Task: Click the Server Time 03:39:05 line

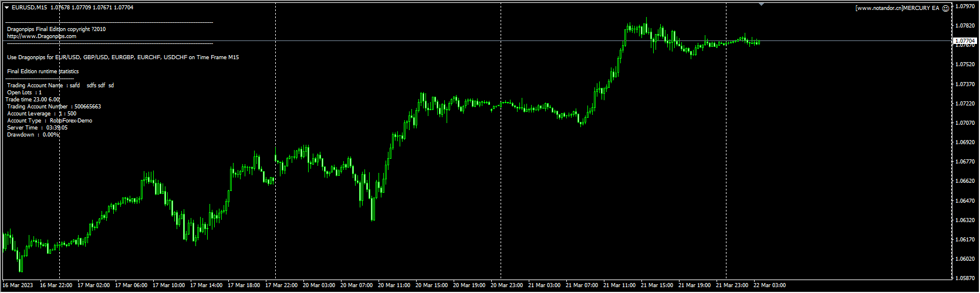Action: pos(37,128)
